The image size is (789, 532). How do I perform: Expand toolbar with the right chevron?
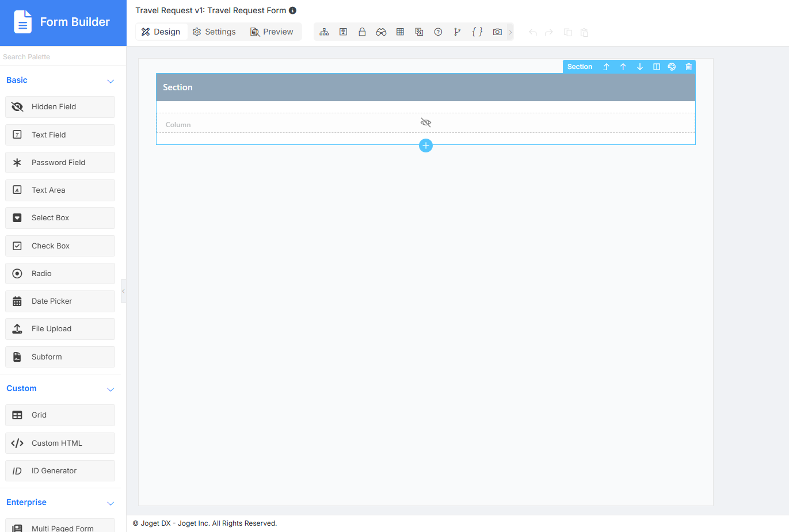coord(510,32)
